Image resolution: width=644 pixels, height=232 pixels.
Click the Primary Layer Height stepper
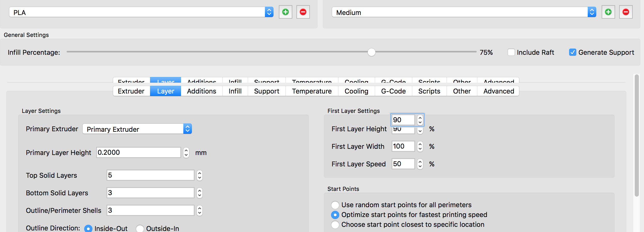[186, 153]
